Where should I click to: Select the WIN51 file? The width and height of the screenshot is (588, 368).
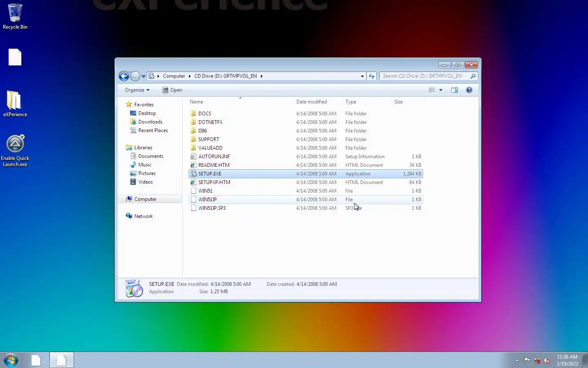[305, 191]
